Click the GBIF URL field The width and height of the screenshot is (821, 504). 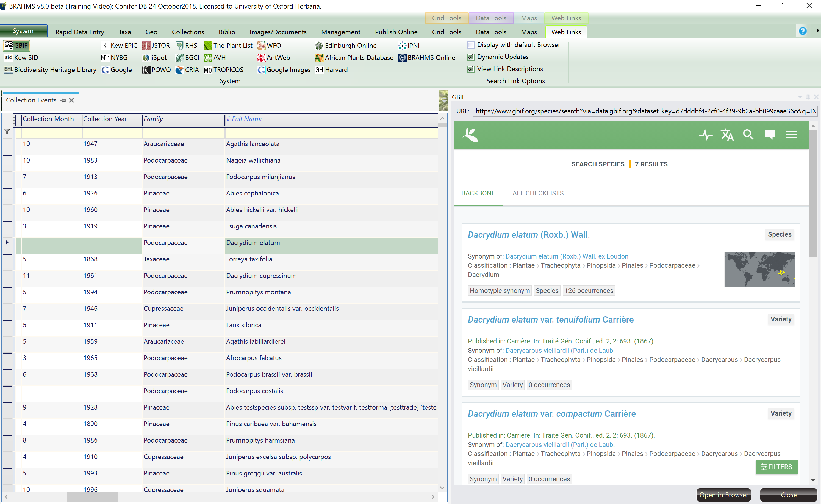coord(645,111)
